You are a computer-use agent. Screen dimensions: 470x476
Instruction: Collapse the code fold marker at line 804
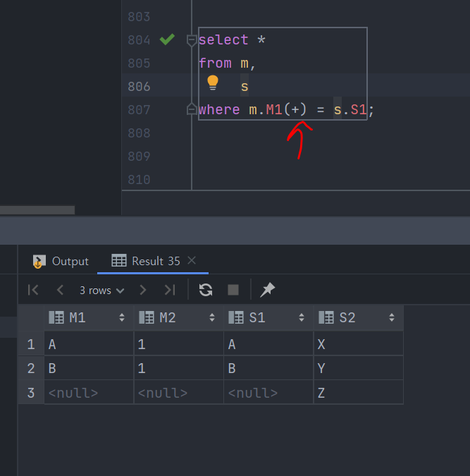(x=192, y=40)
